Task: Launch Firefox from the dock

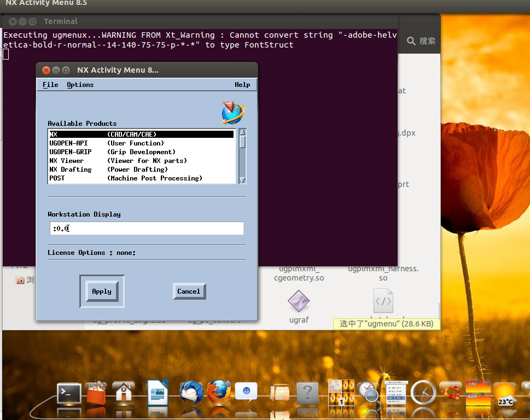Action: (219, 393)
